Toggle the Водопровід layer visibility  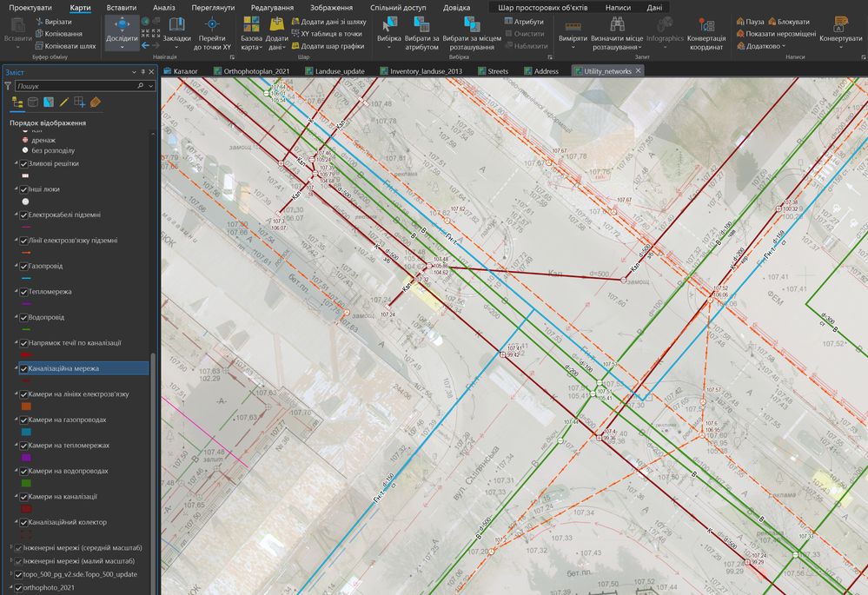pos(24,317)
